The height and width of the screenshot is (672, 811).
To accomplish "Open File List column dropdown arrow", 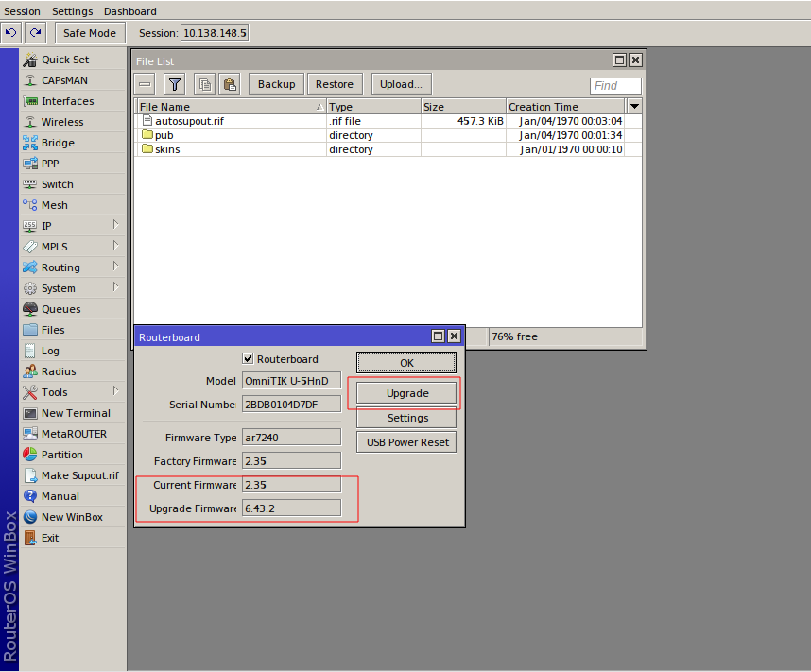I will coord(634,107).
